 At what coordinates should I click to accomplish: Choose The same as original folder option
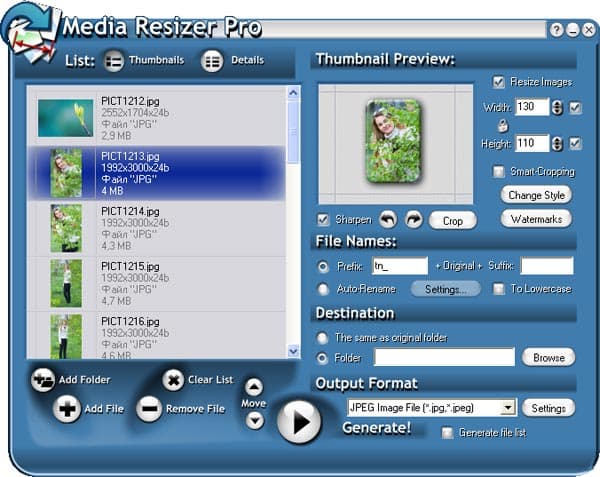(x=322, y=338)
